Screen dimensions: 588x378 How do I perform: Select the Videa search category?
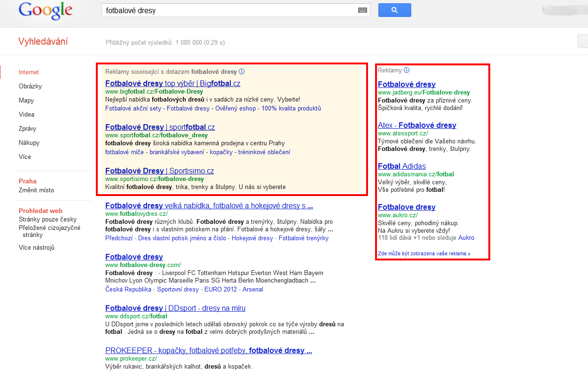tap(26, 115)
